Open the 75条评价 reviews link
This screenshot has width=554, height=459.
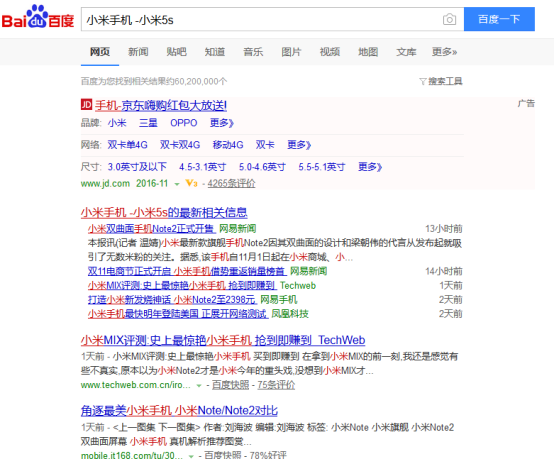pyautogui.click(x=276, y=385)
